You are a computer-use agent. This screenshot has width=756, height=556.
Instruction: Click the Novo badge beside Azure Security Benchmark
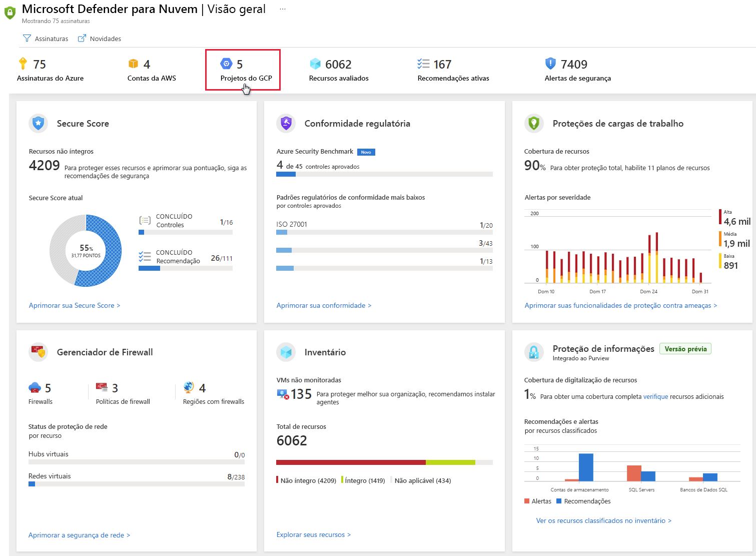366,152
